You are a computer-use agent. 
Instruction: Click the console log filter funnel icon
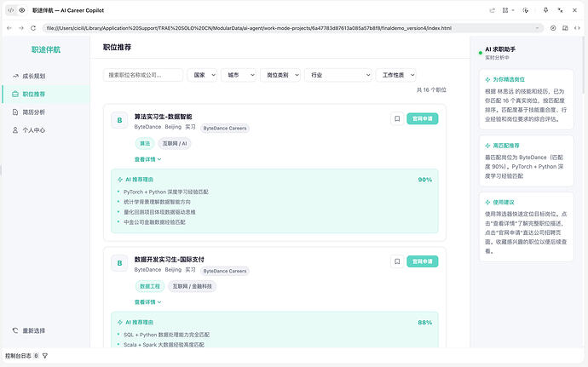coord(45,356)
